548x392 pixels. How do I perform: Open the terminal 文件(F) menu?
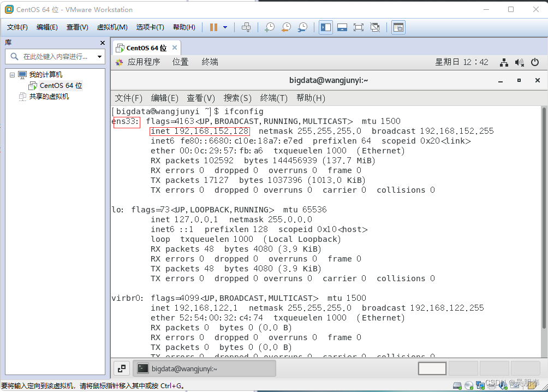129,98
